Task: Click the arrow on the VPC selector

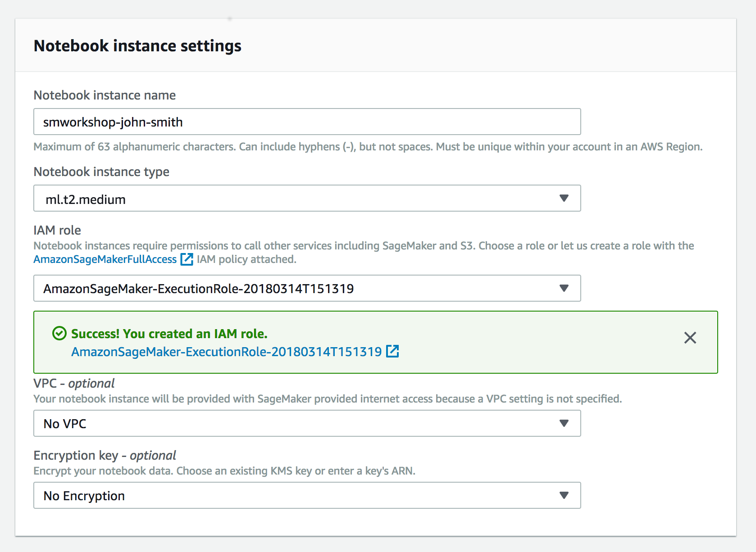Action: point(564,423)
